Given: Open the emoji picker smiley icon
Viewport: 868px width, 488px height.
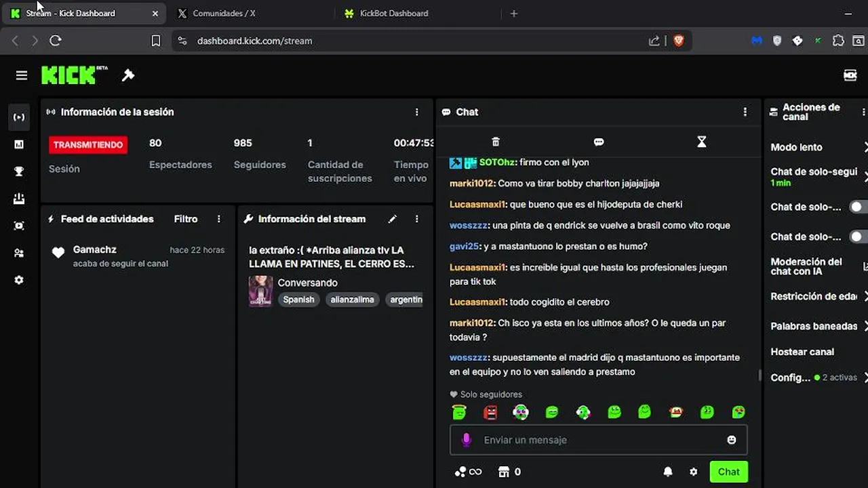Looking at the screenshot, I should tap(732, 440).
